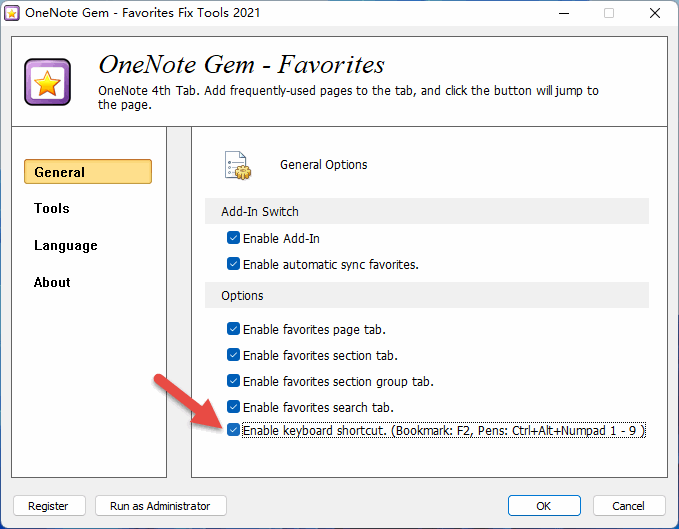Select the General tab in sidebar
The image size is (679, 529).
point(88,171)
